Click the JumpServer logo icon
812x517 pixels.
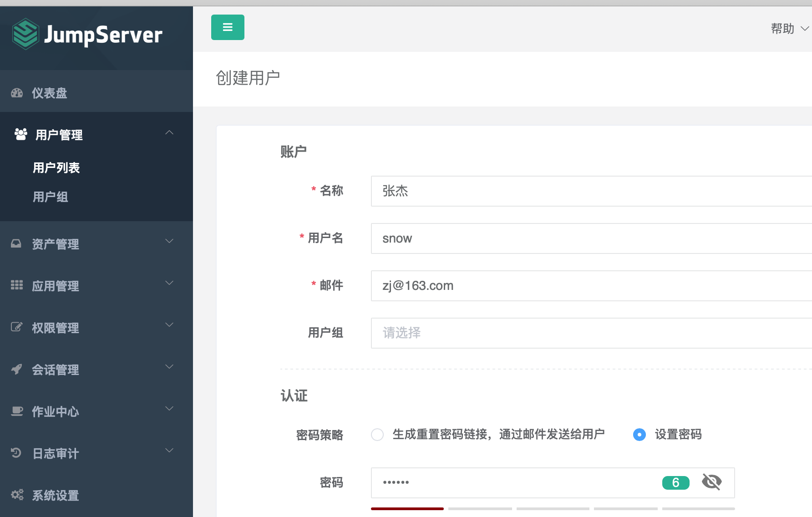(x=25, y=34)
